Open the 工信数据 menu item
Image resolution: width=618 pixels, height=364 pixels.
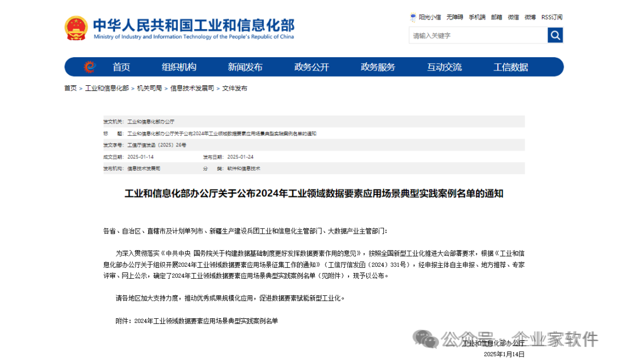[x=511, y=67]
